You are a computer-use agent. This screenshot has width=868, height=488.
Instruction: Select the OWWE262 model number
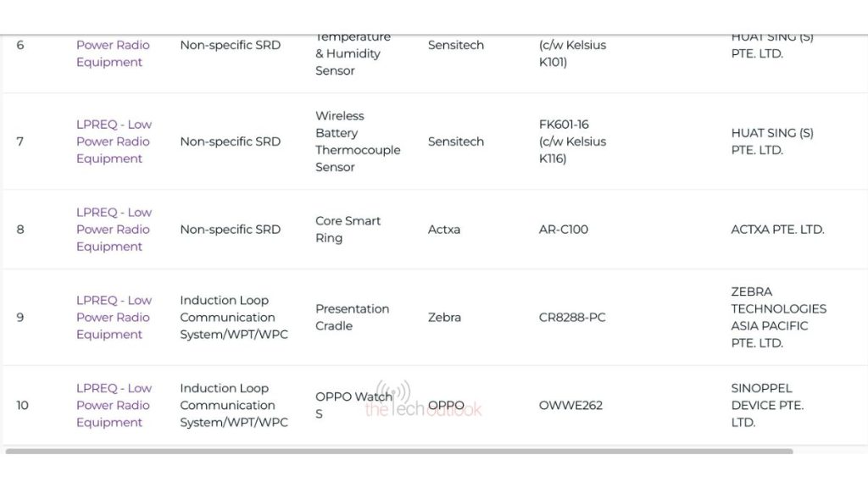click(x=570, y=405)
